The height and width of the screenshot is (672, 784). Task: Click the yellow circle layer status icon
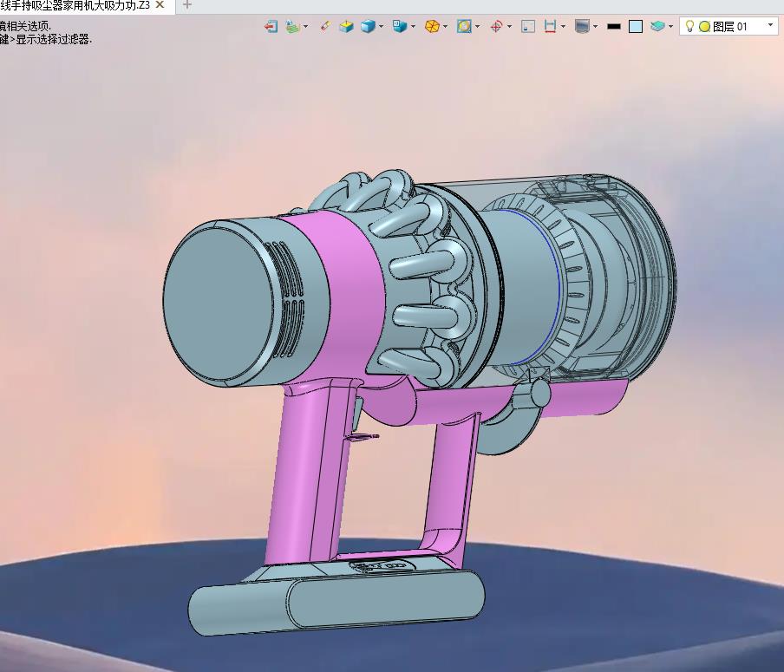(x=704, y=27)
